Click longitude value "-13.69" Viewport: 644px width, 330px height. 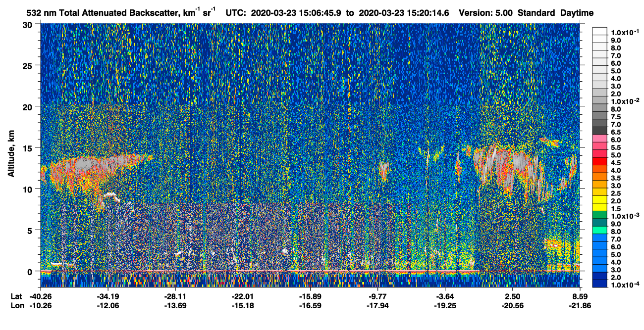point(175,306)
